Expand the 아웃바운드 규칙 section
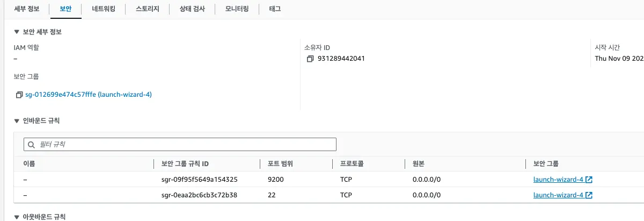This screenshot has width=644, height=221. point(17,217)
